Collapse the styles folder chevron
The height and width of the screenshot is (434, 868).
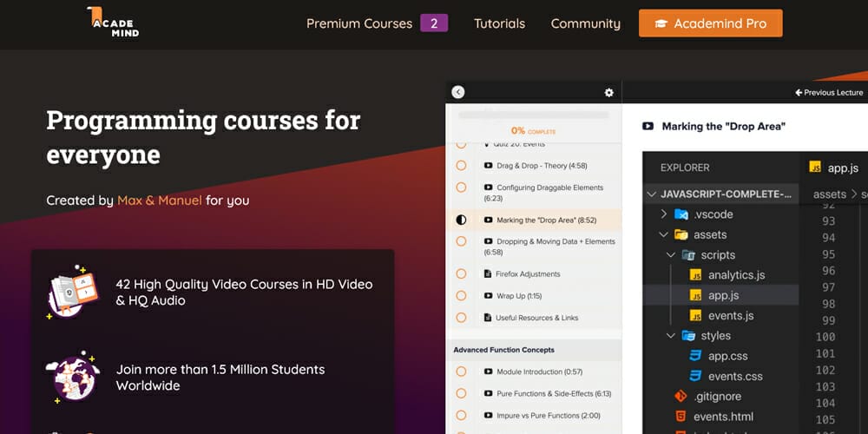click(x=671, y=336)
